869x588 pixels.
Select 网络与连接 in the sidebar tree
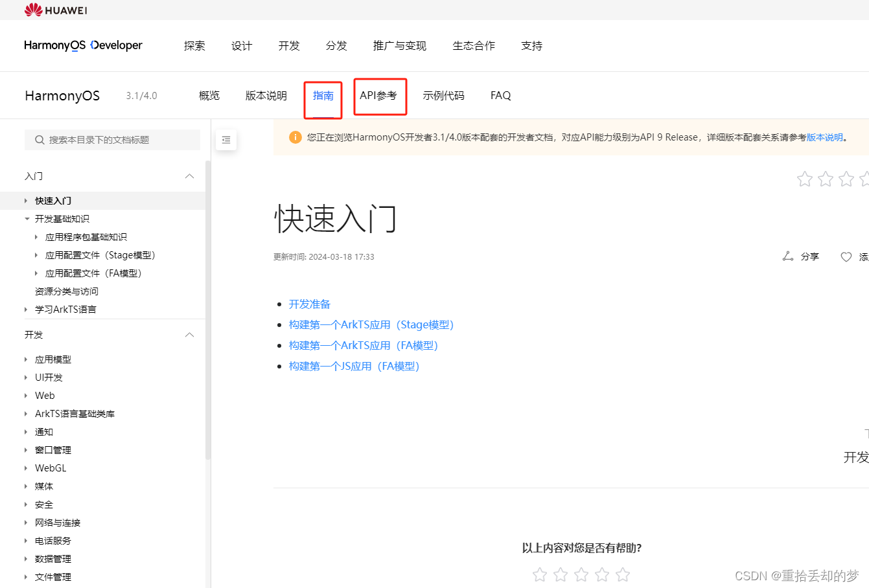tap(58, 523)
